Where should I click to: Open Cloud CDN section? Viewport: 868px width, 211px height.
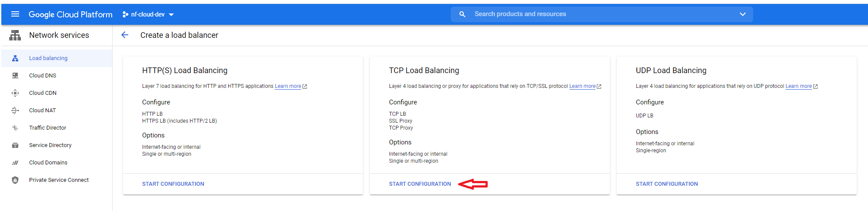(43, 93)
